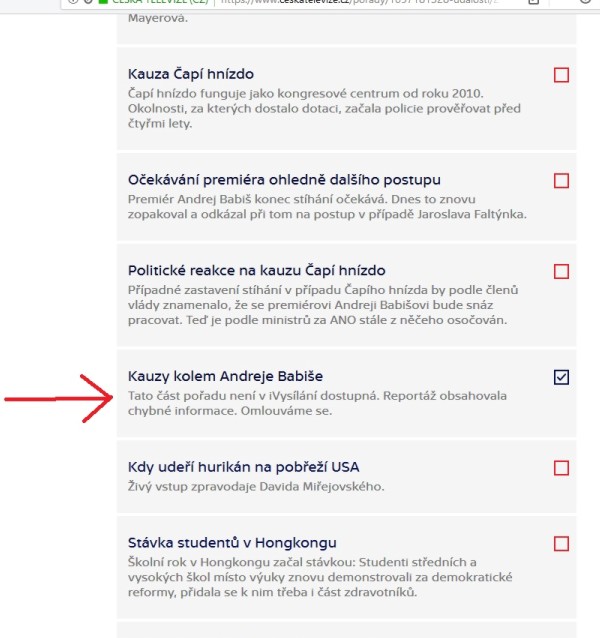Click Živý vstup zpravodaje Davida Miřejovského text
This screenshot has height=638, width=600.
point(256,487)
